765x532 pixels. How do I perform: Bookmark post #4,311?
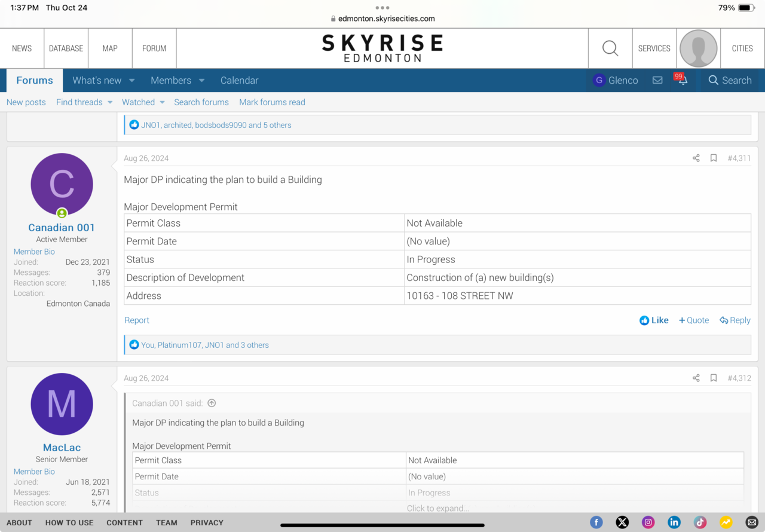pyautogui.click(x=714, y=158)
